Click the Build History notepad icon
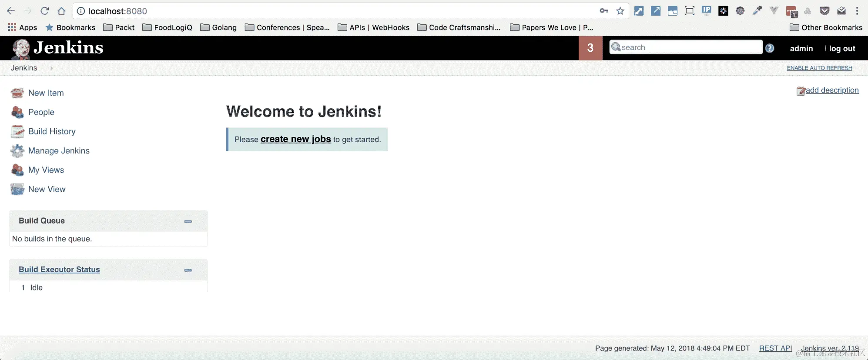 pos(17,131)
